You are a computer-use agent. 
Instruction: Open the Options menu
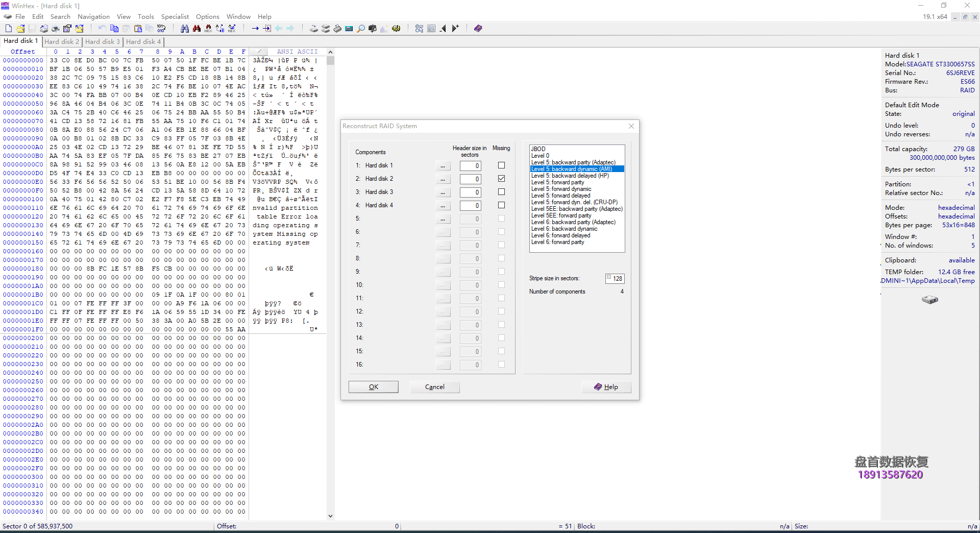click(208, 17)
